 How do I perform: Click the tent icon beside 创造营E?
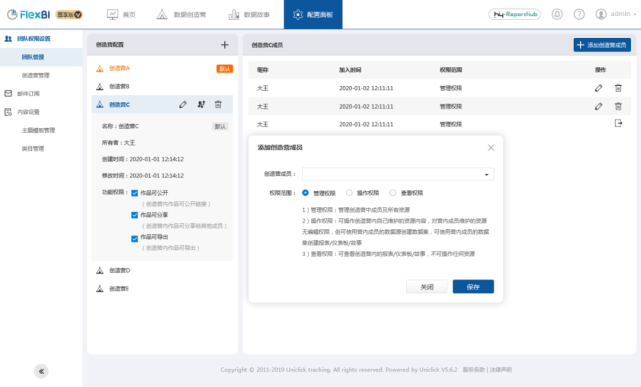pos(100,289)
